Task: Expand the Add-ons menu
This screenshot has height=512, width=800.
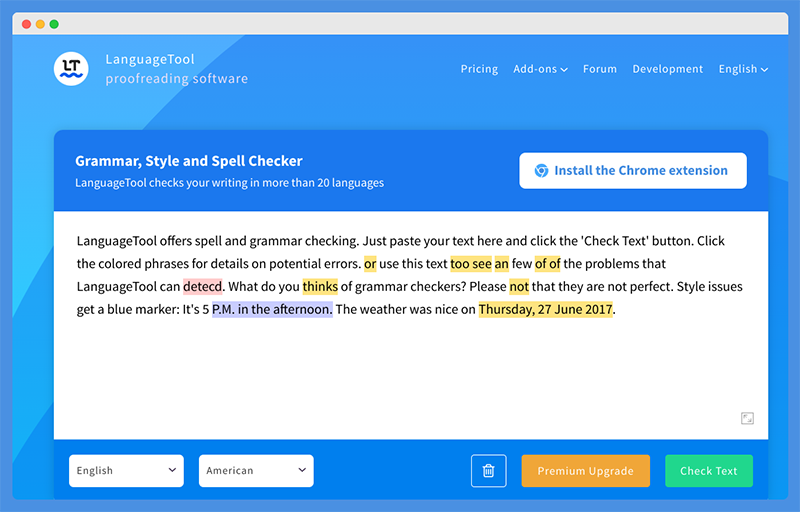Action: [x=540, y=69]
